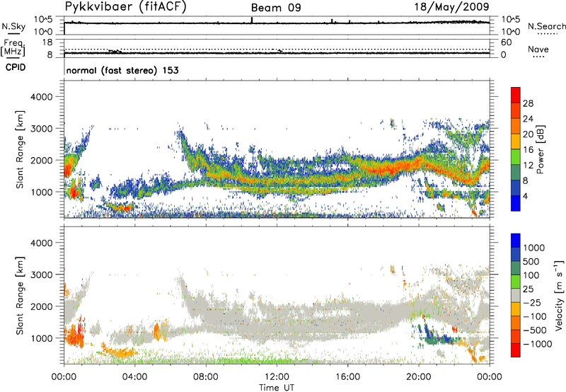Click the Pykkvibaer (fitACF) title

tap(126, 6)
